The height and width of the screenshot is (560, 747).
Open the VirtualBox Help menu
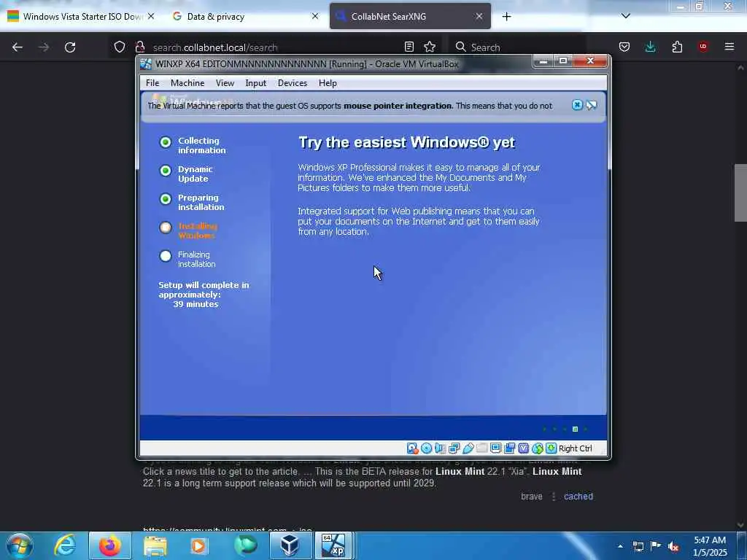pyautogui.click(x=328, y=83)
